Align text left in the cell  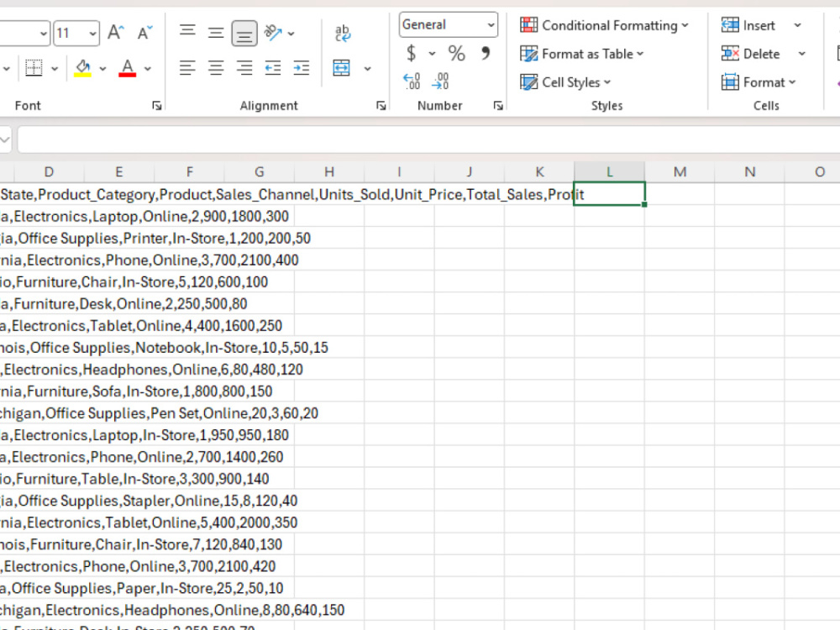(187, 68)
